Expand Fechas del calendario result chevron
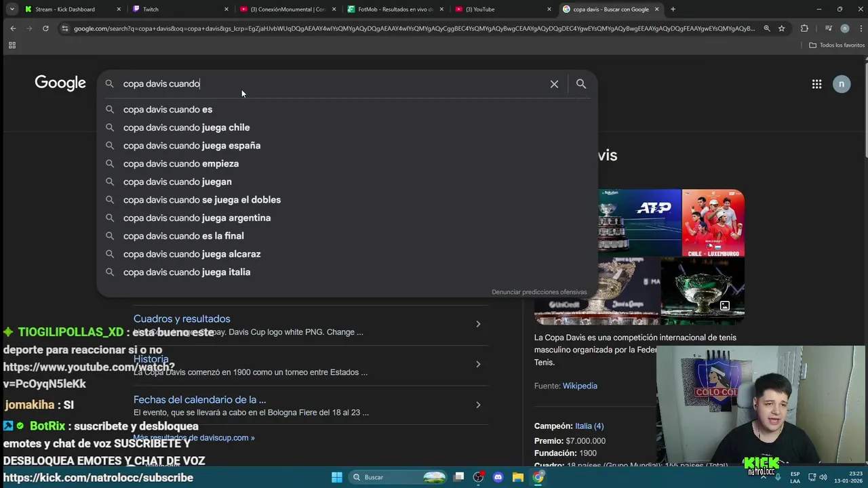 tap(478, 405)
